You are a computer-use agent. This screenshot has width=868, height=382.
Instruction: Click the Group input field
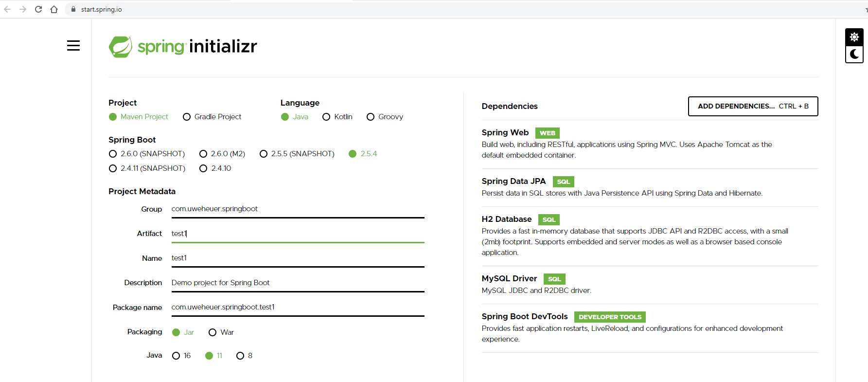(298, 209)
